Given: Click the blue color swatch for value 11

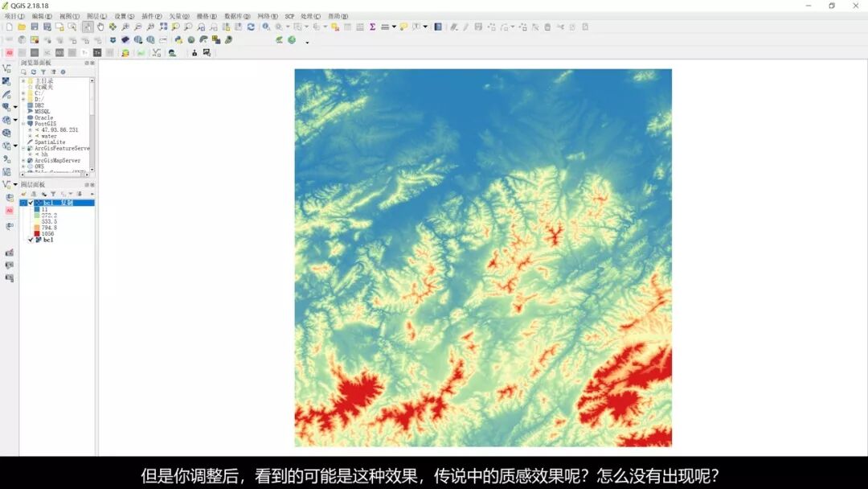Looking at the screenshot, I should (36, 209).
